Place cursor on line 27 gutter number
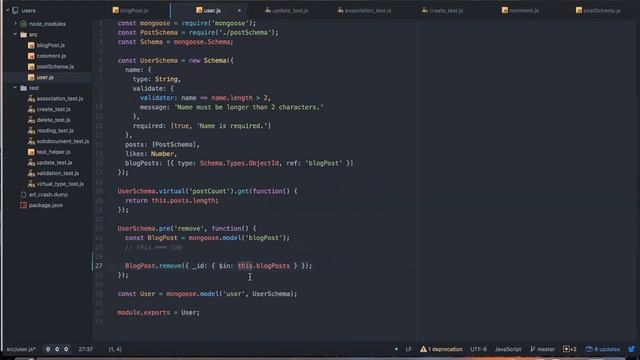The height and width of the screenshot is (360, 640). tap(99, 266)
